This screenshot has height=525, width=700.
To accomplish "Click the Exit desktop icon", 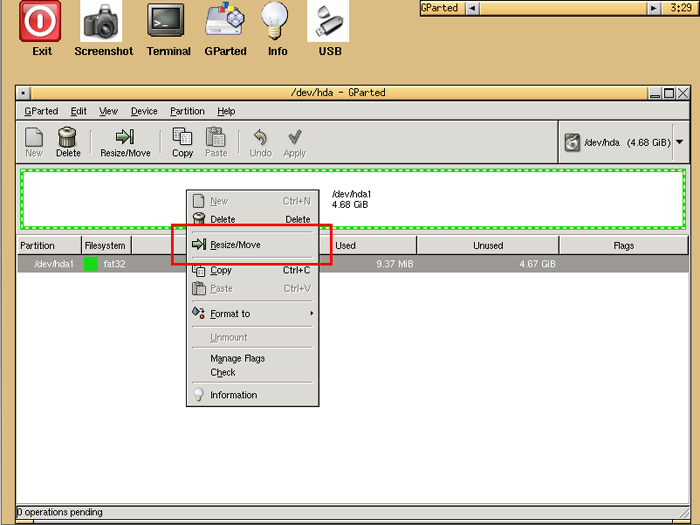I will click(x=40, y=21).
